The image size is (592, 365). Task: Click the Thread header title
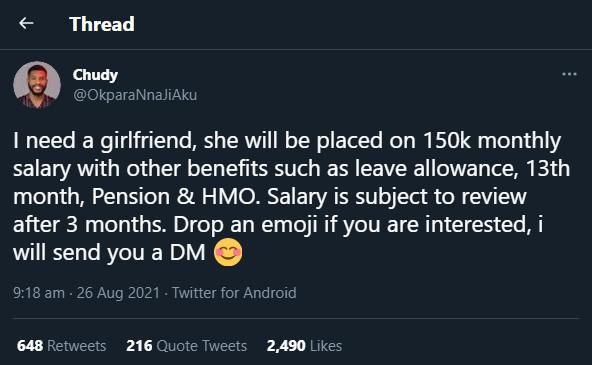pyautogui.click(x=102, y=24)
